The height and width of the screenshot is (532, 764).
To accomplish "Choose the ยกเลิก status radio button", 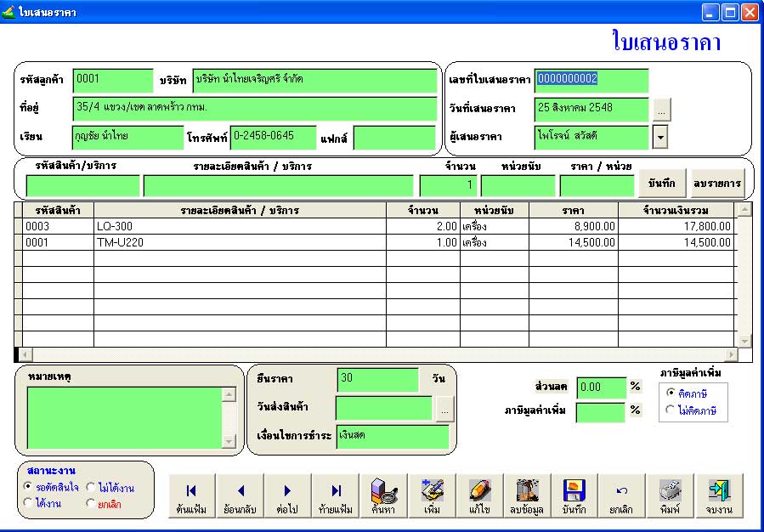I will click(91, 503).
